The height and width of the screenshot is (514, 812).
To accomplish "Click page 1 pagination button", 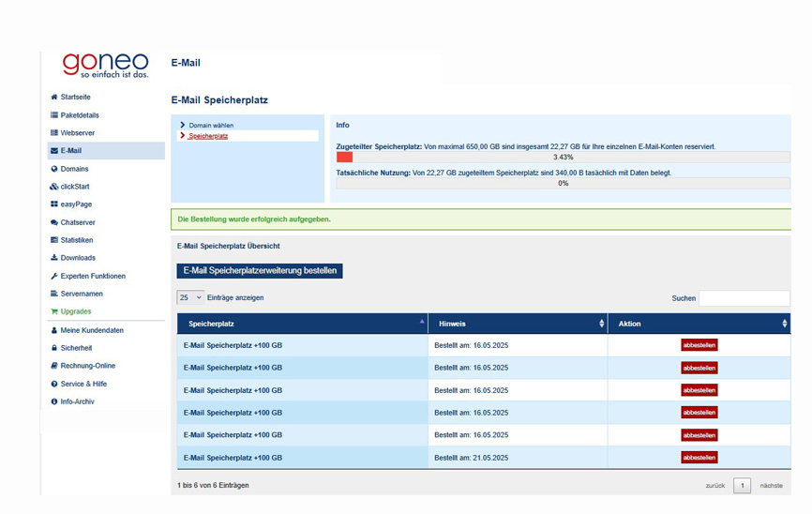I will (x=742, y=486).
